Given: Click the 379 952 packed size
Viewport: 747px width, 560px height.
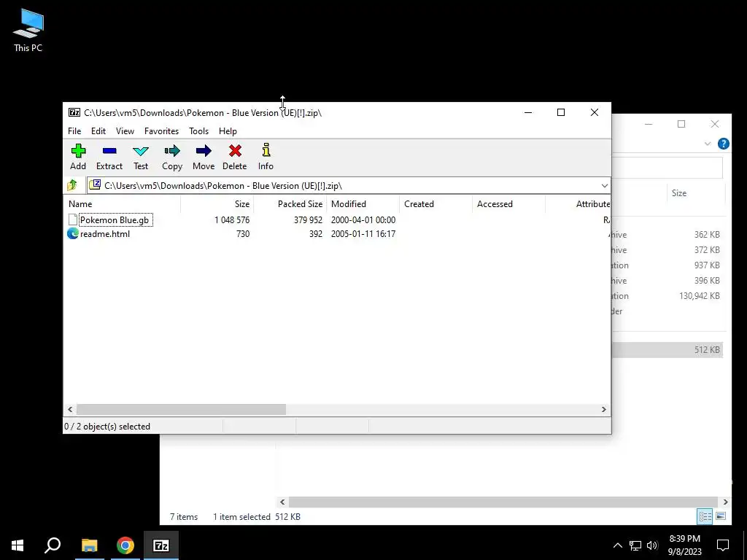Looking at the screenshot, I should click(308, 219).
